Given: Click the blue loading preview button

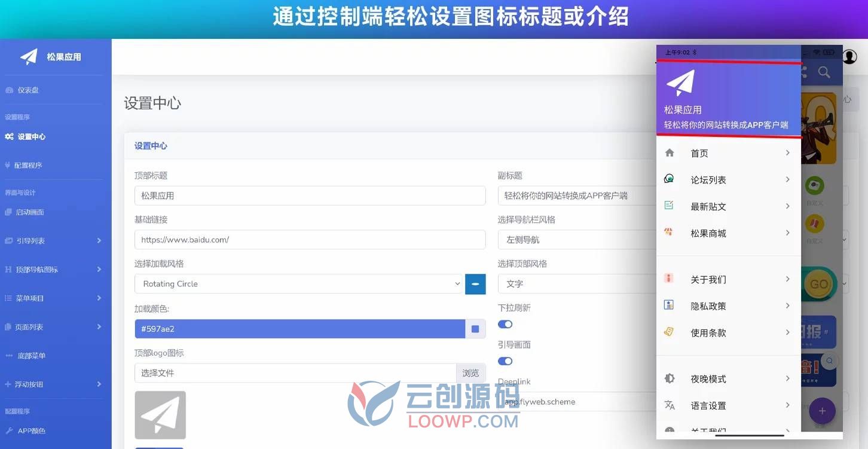Looking at the screenshot, I should click(x=475, y=284).
